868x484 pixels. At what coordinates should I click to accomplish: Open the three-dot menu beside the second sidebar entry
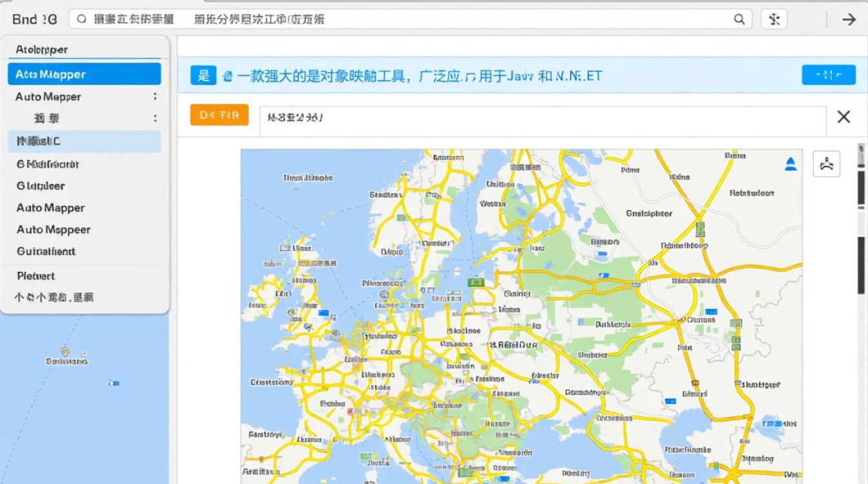154,118
